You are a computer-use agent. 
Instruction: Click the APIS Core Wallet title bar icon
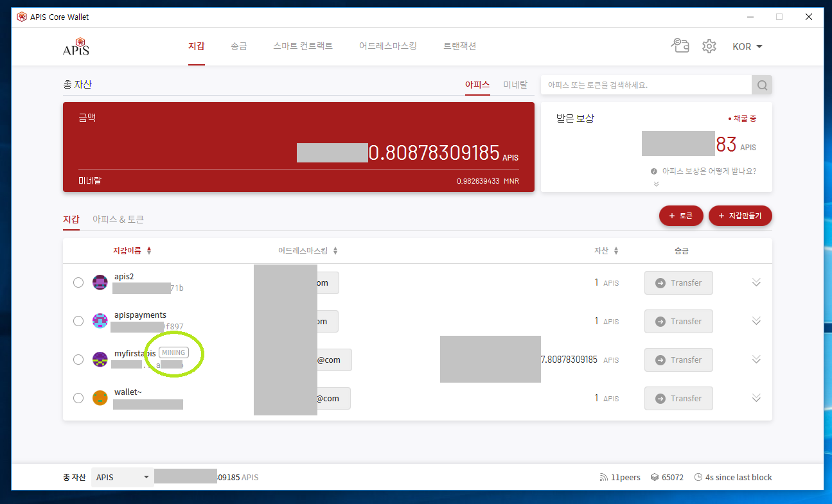pos(22,17)
